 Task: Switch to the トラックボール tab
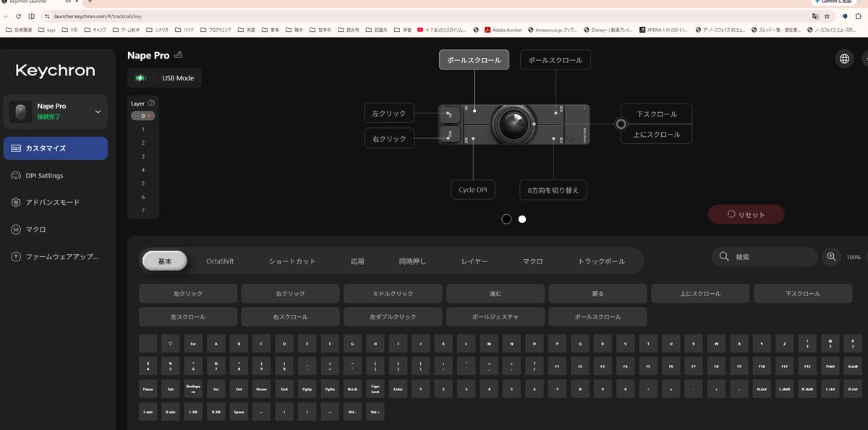[602, 261]
